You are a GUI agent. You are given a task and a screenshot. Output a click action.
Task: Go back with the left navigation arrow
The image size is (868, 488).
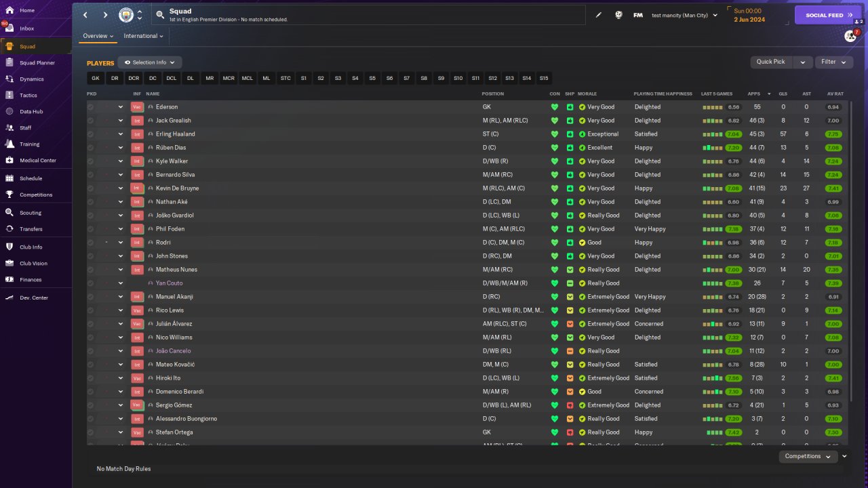[85, 15]
